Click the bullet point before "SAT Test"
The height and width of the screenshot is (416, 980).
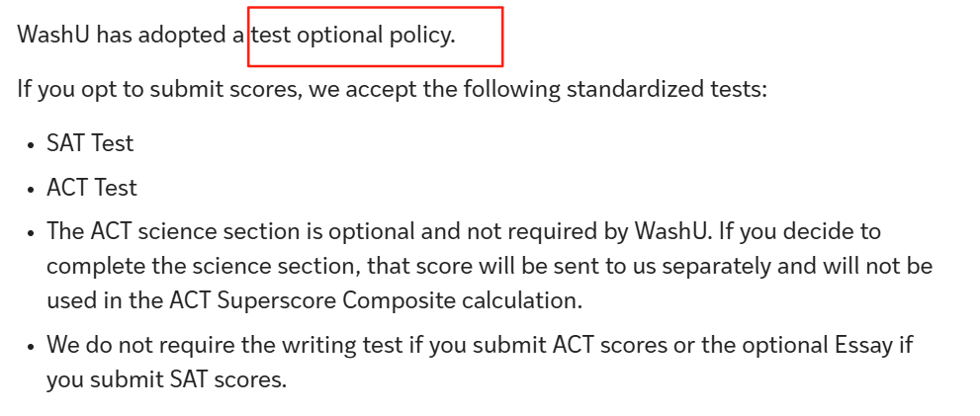pos(31,144)
